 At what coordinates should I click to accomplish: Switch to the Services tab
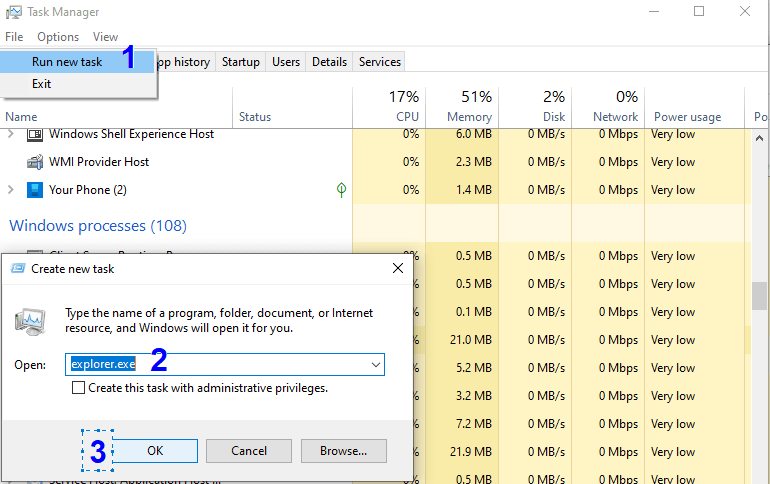[x=380, y=62]
